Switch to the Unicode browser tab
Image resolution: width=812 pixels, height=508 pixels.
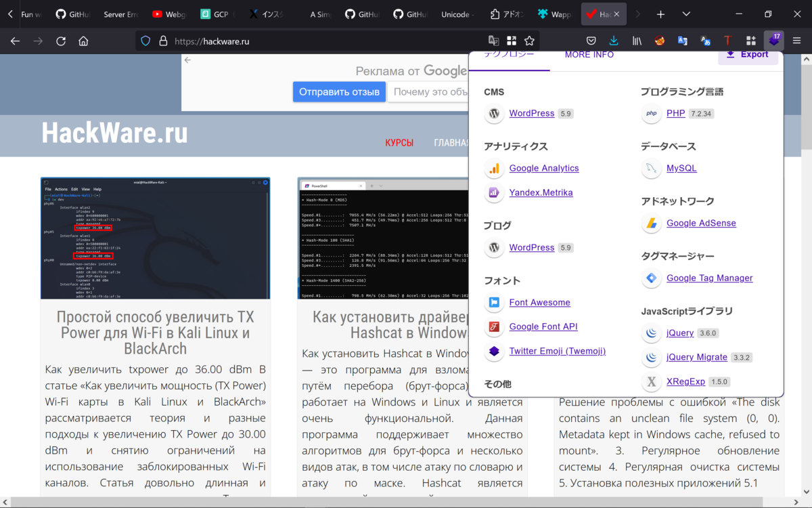click(457, 14)
